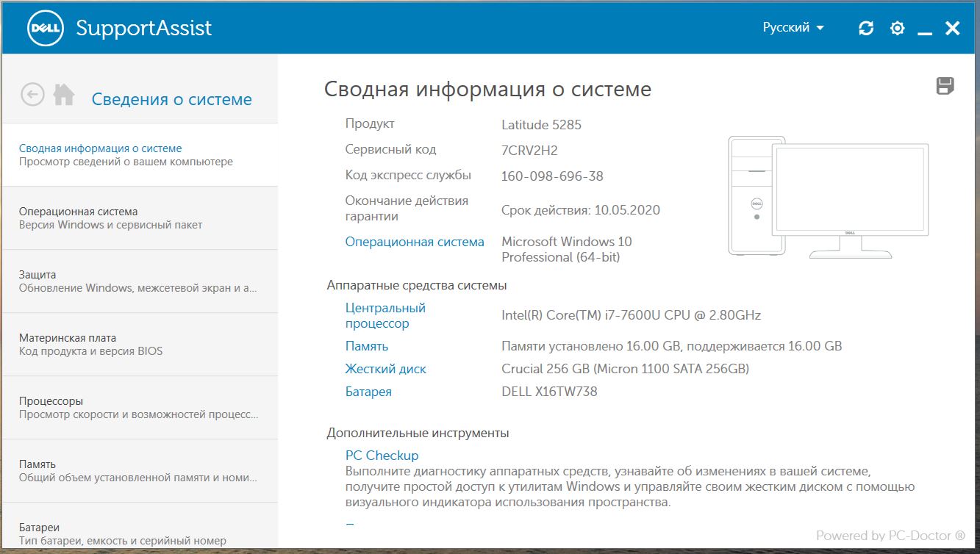Click the battery model DELL X16TW738
This screenshot has height=554, width=980.
pos(549,392)
